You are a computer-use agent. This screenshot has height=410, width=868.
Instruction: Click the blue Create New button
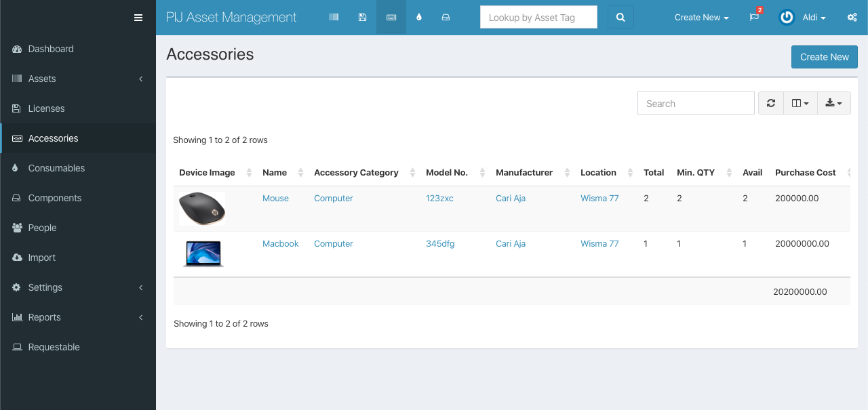click(x=824, y=57)
